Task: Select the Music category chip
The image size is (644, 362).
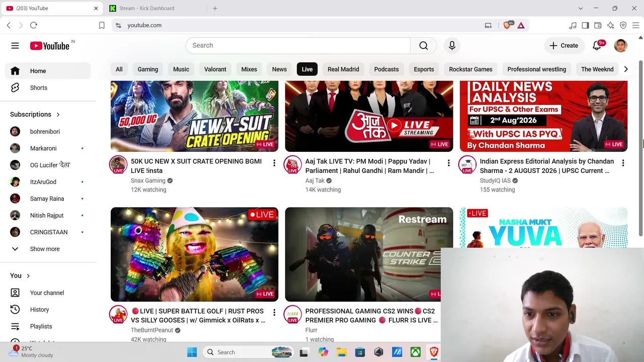Action: [x=181, y=69]
